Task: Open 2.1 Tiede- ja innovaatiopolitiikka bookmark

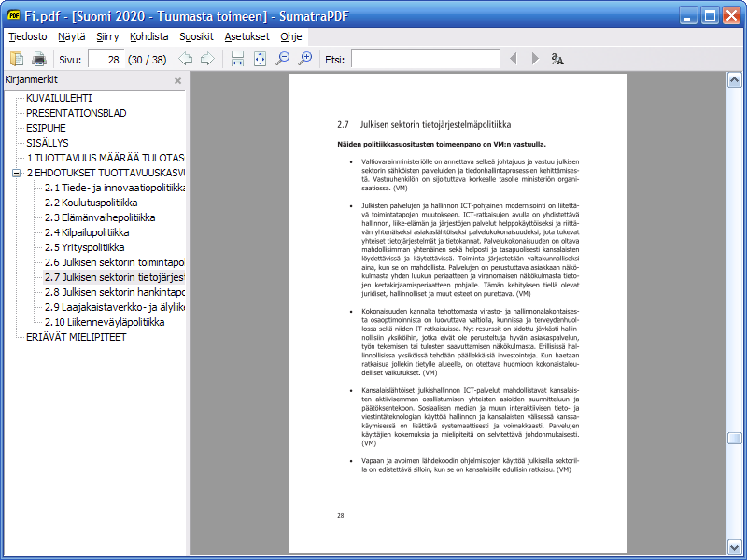Action: 115,188
